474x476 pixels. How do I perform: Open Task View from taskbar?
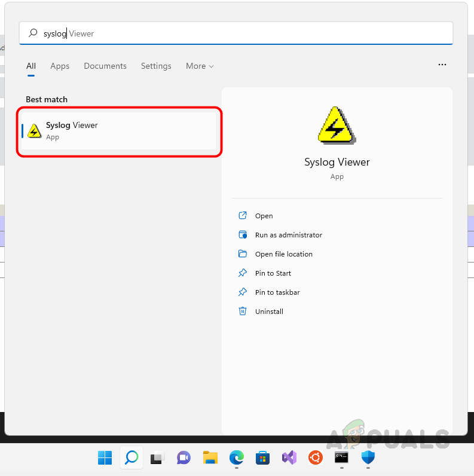[157, 457]
